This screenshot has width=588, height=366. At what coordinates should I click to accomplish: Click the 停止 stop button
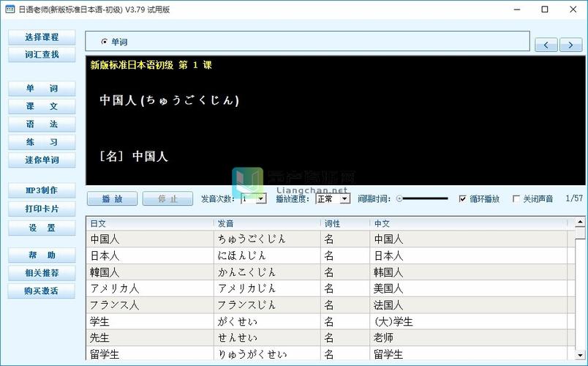pyautogui.click(x=167, y=198)
